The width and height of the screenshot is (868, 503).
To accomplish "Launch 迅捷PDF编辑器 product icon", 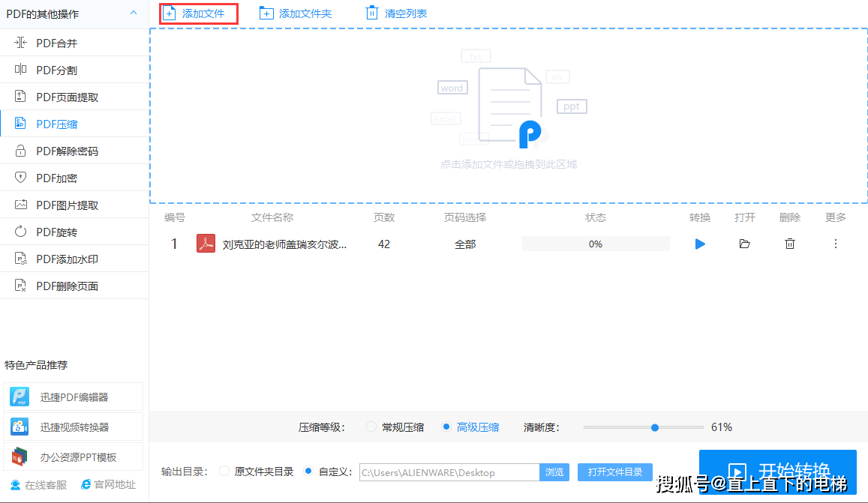I will pyautogui.click(x=20, y=397).
